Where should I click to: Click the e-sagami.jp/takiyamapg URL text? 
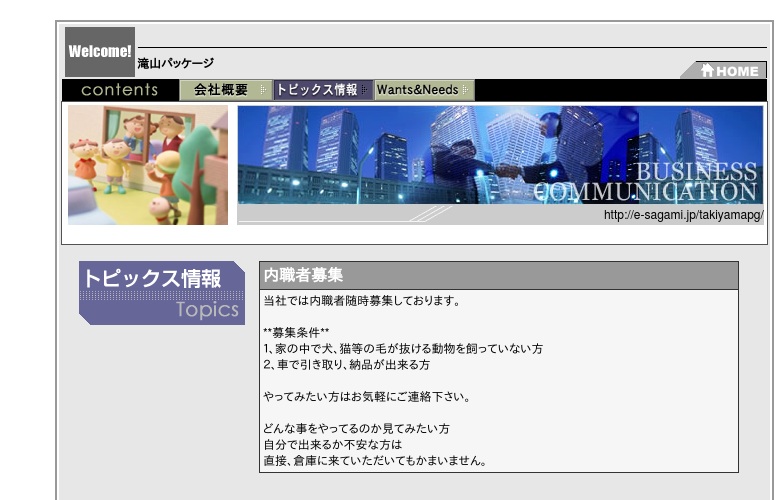point(683,215)
